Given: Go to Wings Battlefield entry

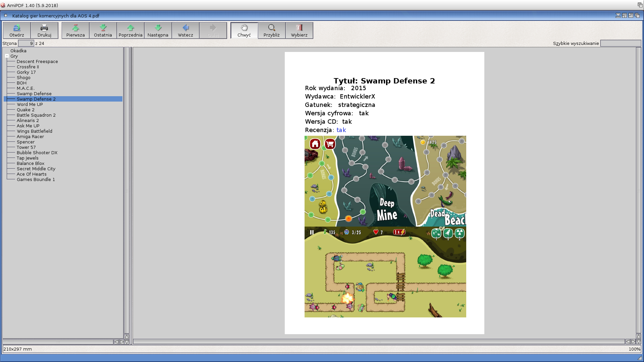Looking at the screenshot, I should (x=35, y=131).
